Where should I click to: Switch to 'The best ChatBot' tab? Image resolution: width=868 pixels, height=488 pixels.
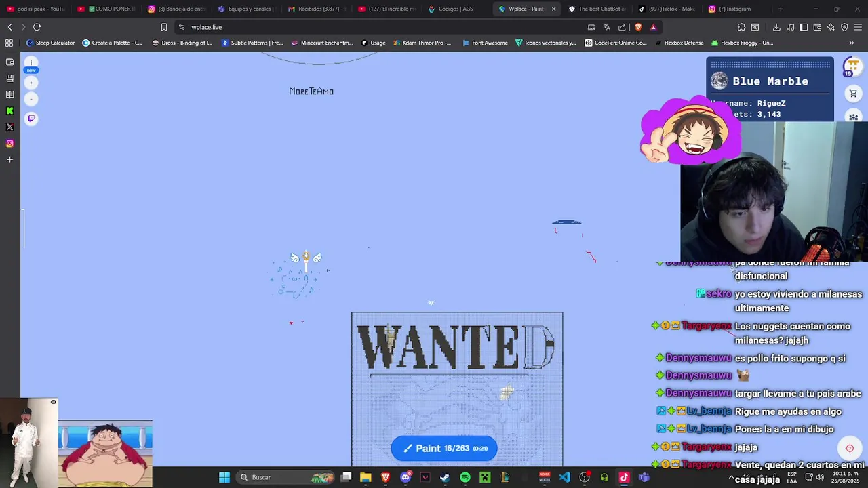tap(597, 9)
